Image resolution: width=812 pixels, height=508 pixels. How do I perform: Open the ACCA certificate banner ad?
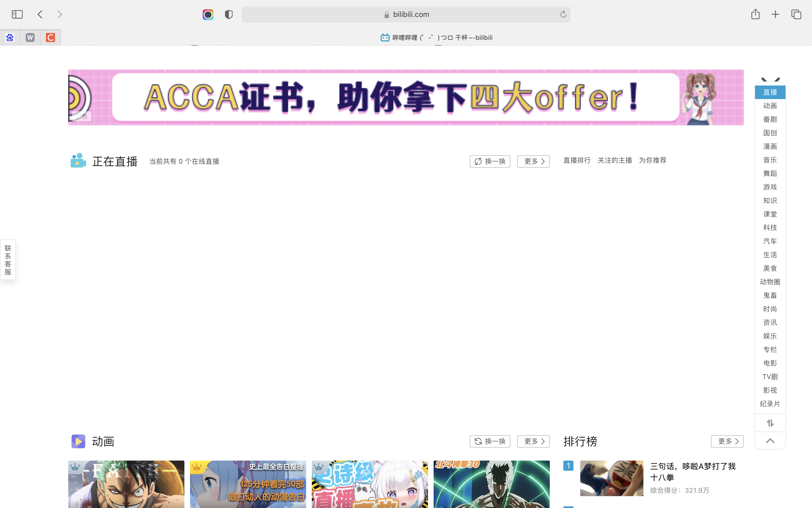click(406, 97)
